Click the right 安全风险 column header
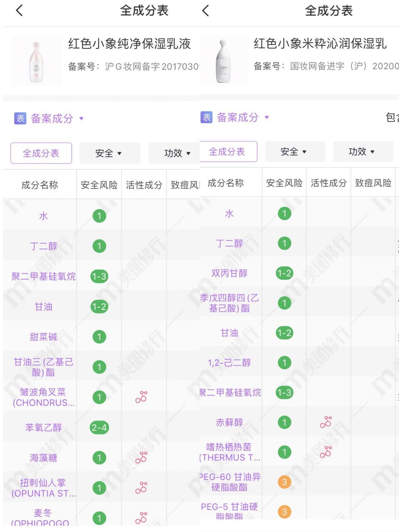The width and height of the screenshot is (399, 532). [284, 183]
